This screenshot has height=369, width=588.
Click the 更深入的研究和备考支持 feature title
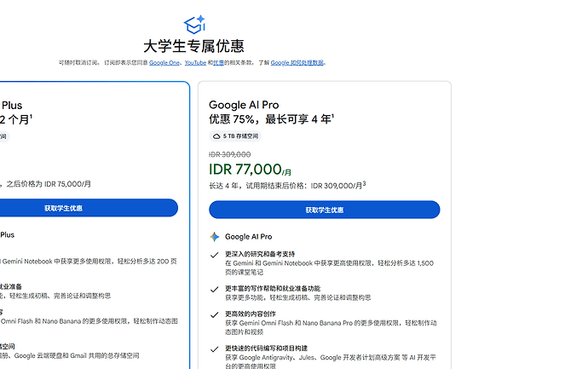coord(260,254)
